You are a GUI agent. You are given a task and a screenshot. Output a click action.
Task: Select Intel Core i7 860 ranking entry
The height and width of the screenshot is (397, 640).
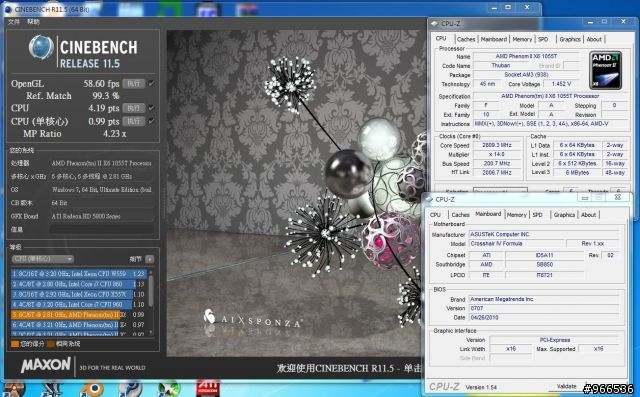click(x=78, y=284)
